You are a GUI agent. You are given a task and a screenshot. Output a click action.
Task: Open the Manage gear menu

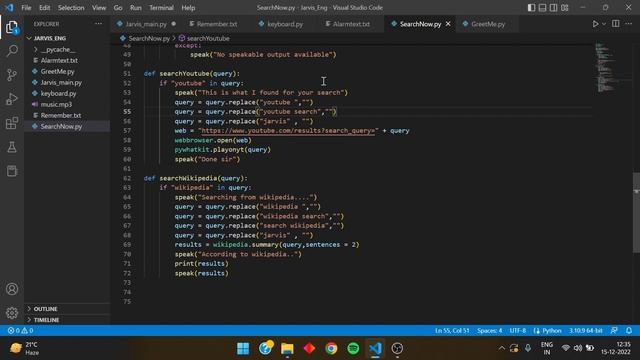pyautogui.click(x=12, y=313)
